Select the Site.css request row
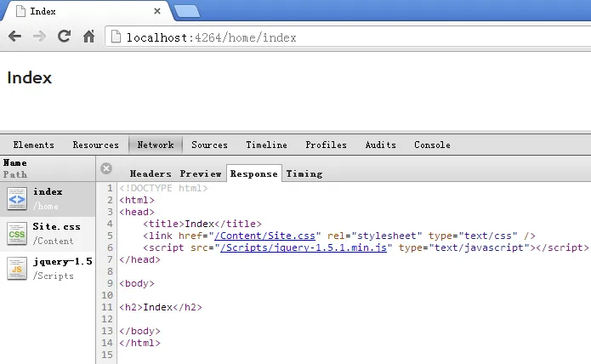591x364 pixels. tap(48, 234)
